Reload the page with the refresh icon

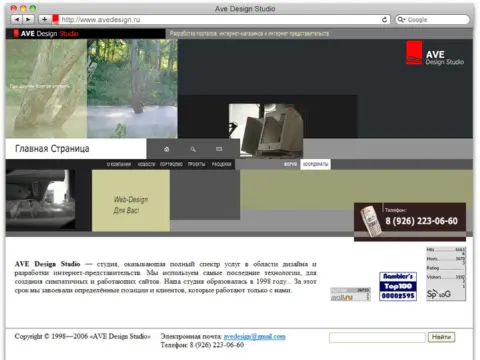[x=384, y=20]
